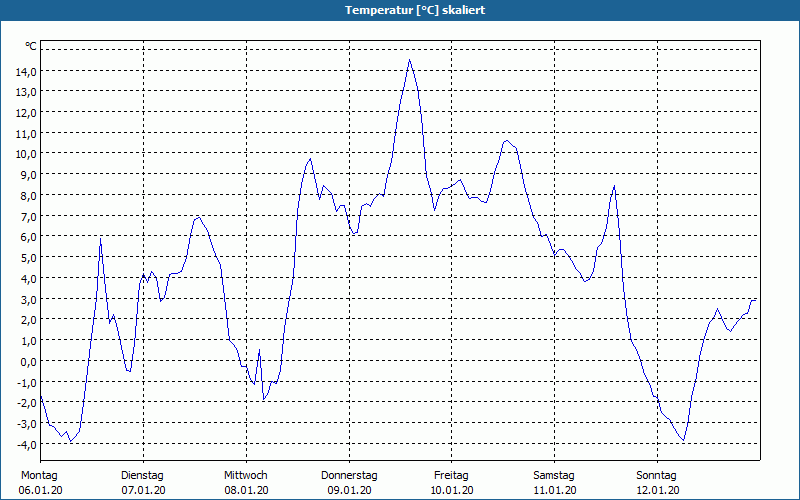Click the °C unit label on the axis
This screenshot has height=500, width=800.
tap(31, 46)
